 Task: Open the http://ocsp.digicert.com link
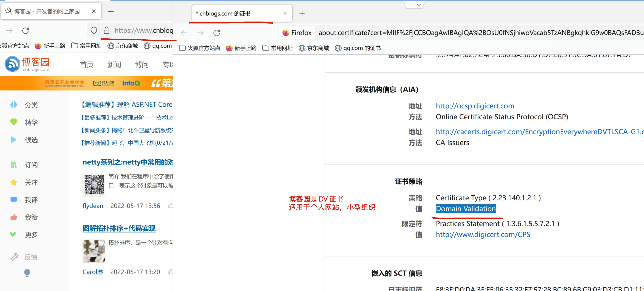click(475, 106)
